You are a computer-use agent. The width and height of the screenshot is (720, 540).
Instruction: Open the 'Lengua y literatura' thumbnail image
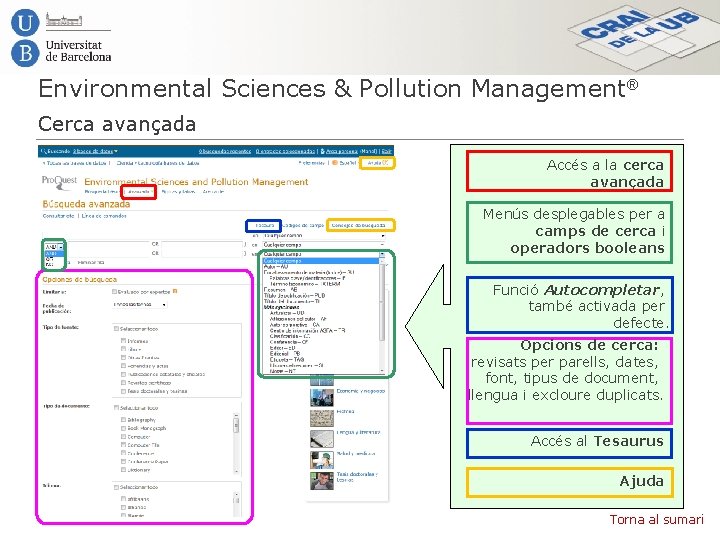pyautogui.click(x=322, y=439)
